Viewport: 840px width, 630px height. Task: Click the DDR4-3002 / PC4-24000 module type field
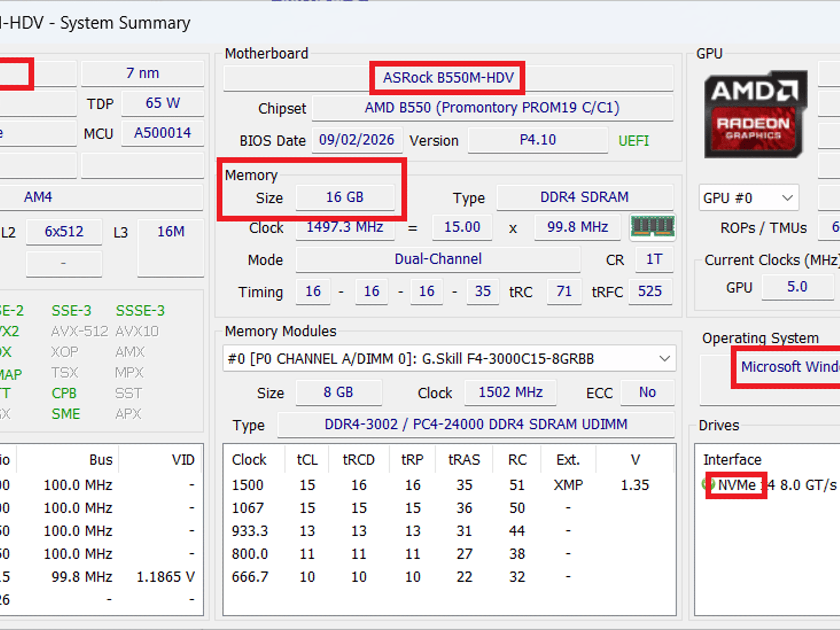(x=476, y=425)
